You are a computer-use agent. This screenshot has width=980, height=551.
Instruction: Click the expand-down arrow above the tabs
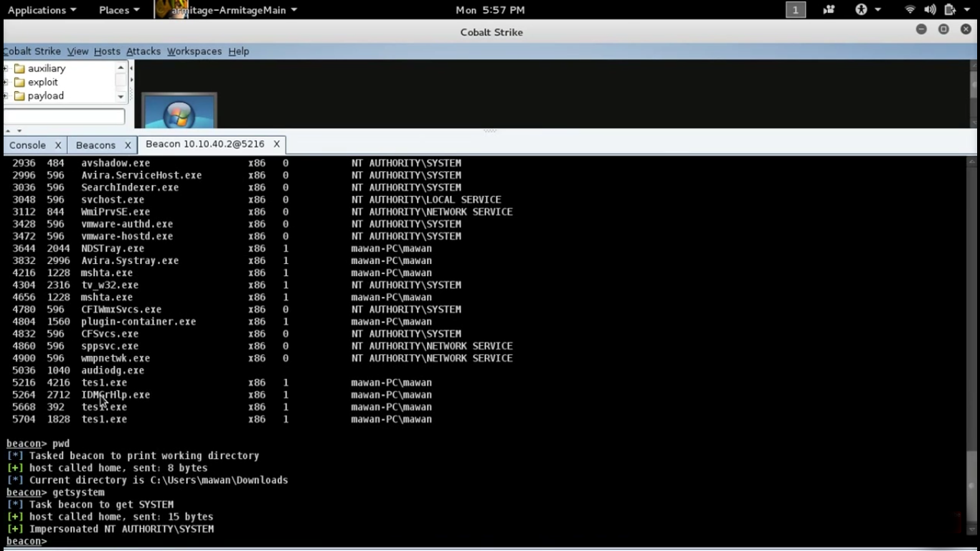(19, 131)
